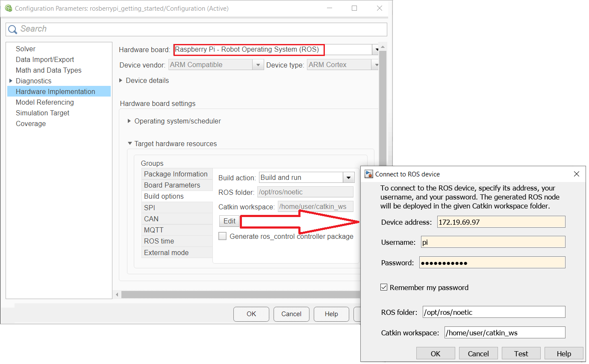Collapse Target hardware resources section
This screenshot has height=364, width=589.
[x=130, y=144]
